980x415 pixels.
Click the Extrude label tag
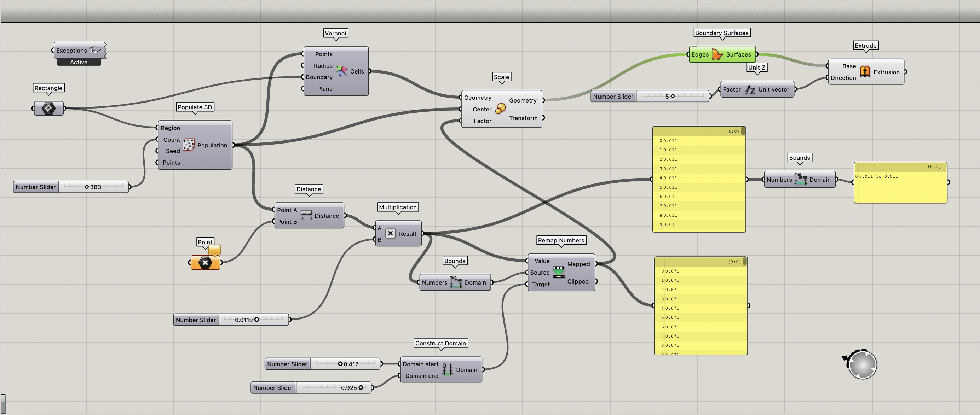click(865, 46)
